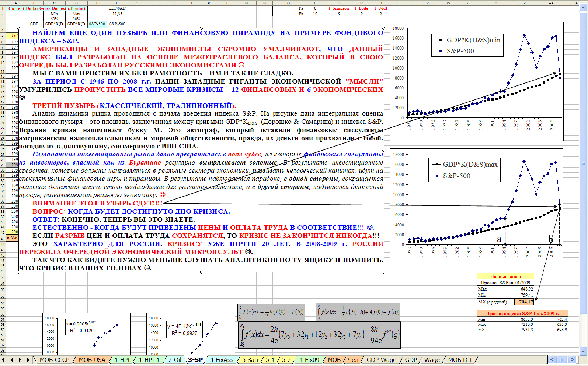The width and height of the screenshot is (588, 366).
Task: Click the horizontal scrollbar right arrow
Action: [572, 360]
